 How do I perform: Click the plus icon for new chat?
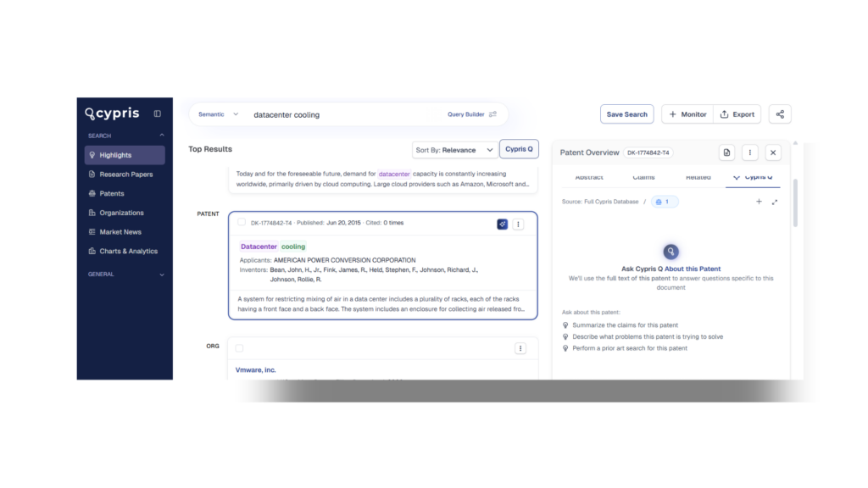pos(759,202)
